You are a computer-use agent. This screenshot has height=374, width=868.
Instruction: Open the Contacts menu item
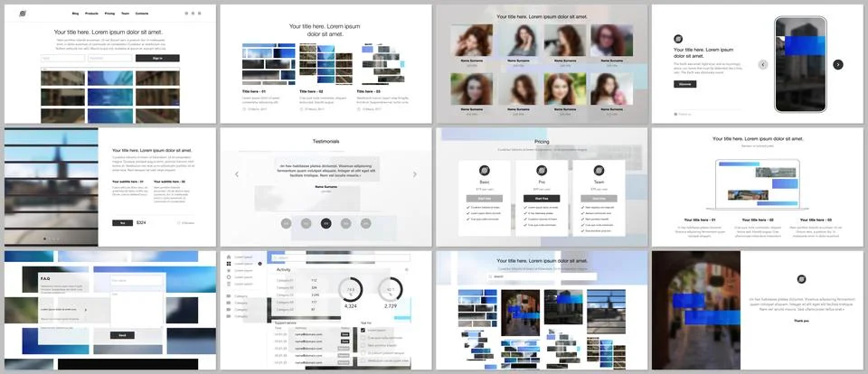142,14
